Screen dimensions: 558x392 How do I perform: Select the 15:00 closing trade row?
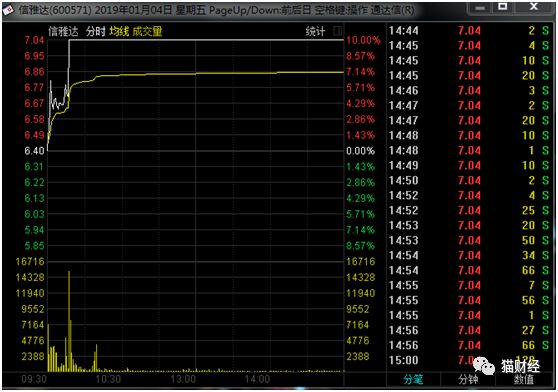(x=469, y=360)
